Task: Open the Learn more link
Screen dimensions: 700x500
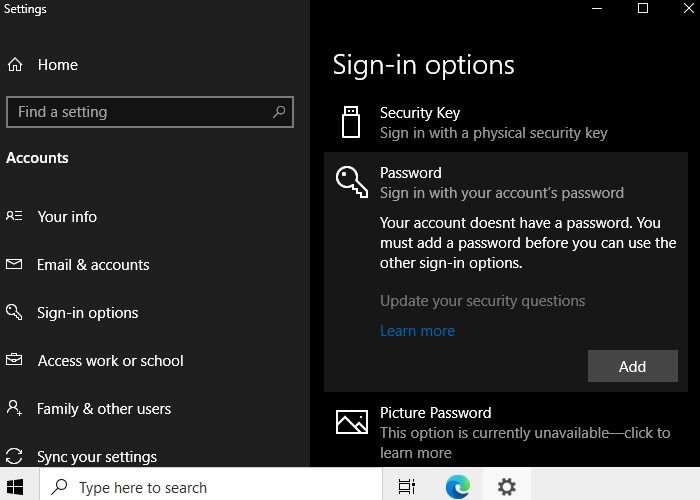Action: [x=417, y=331]
